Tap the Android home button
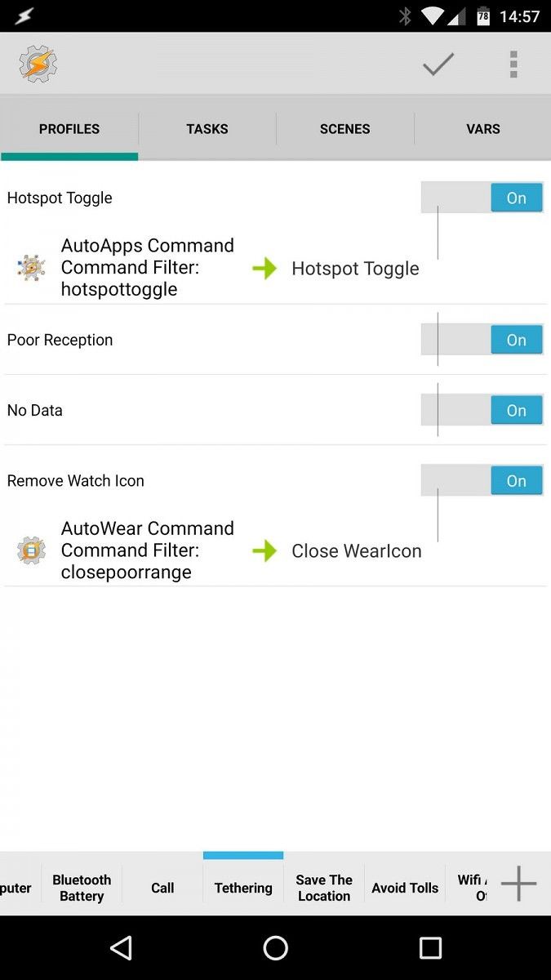 click(x=275, y=947)
